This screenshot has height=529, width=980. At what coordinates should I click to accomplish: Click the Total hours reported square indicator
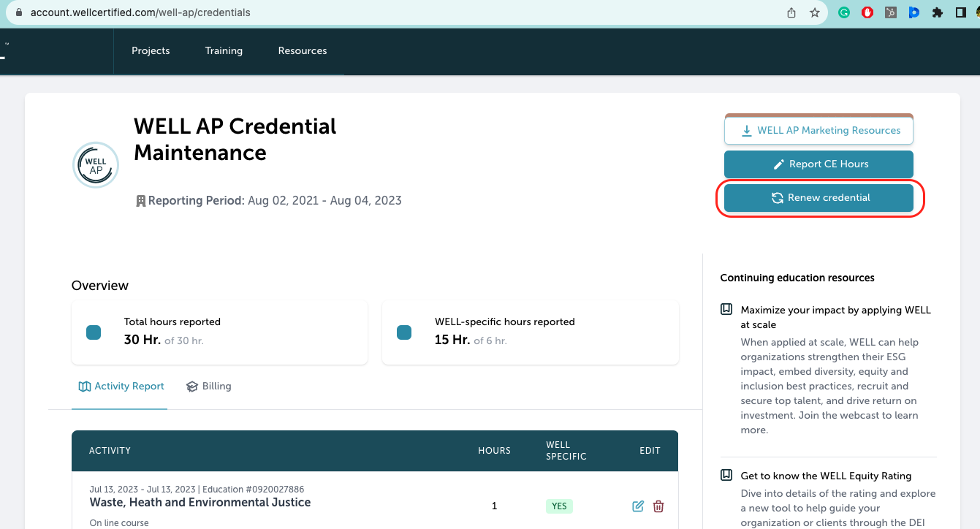(94, 332)
